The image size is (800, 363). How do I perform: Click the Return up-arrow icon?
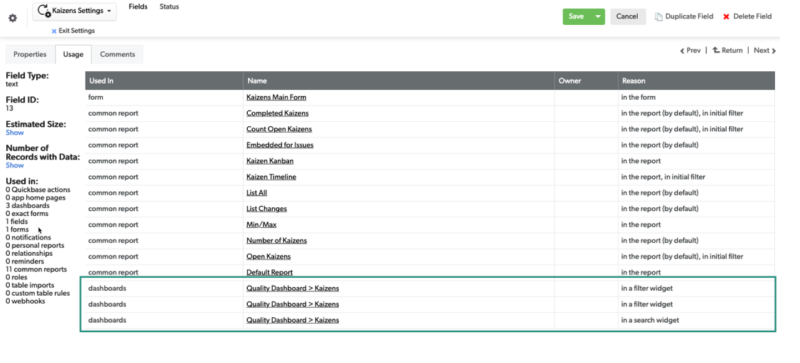tap(716, 50)
